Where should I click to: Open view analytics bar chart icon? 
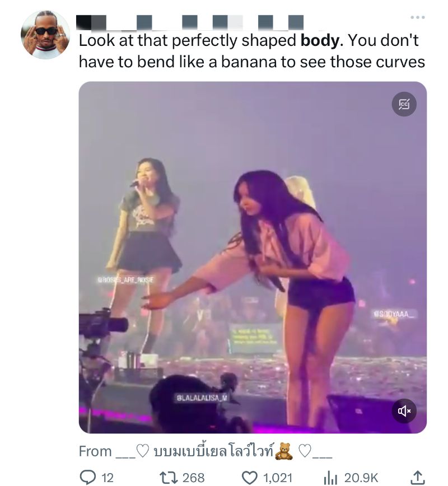[330, 477]
